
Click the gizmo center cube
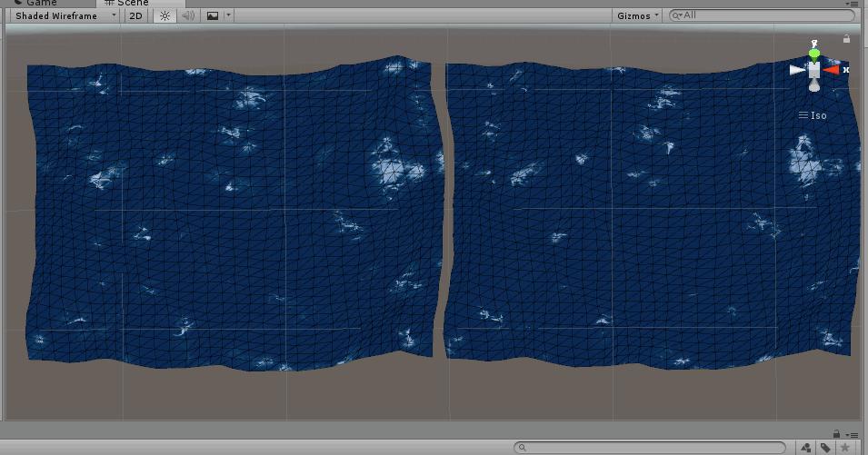814,70
